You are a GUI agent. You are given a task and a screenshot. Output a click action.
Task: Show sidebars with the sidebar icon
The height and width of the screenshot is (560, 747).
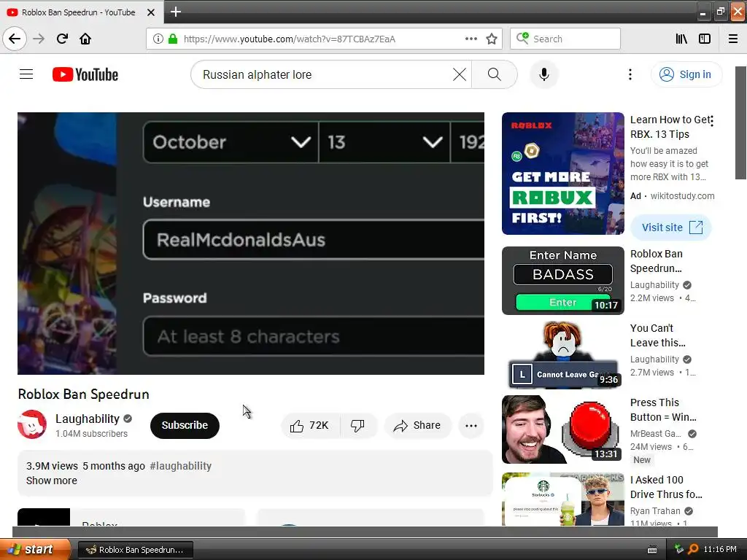(705, 39)
